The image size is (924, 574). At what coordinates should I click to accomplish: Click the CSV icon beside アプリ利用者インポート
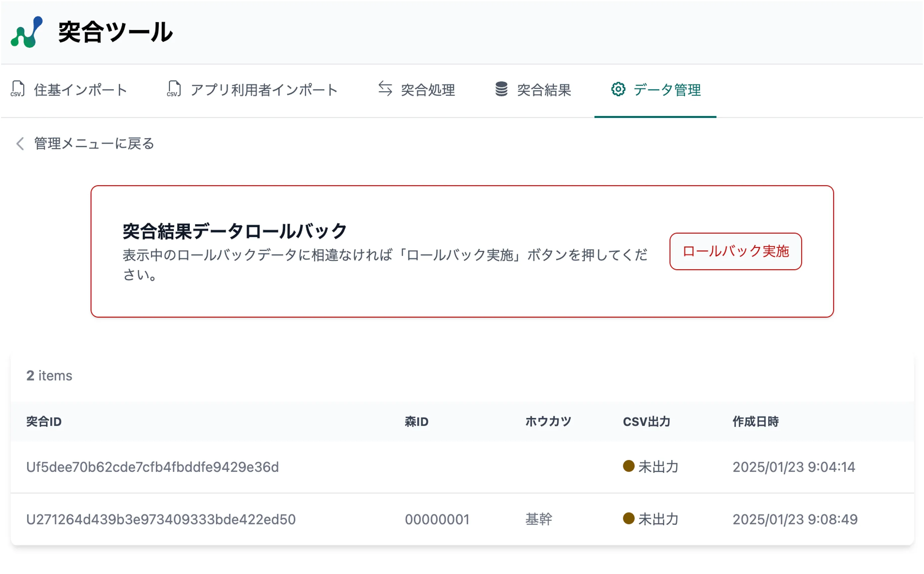pyautogui.click(x=174, y=89)
